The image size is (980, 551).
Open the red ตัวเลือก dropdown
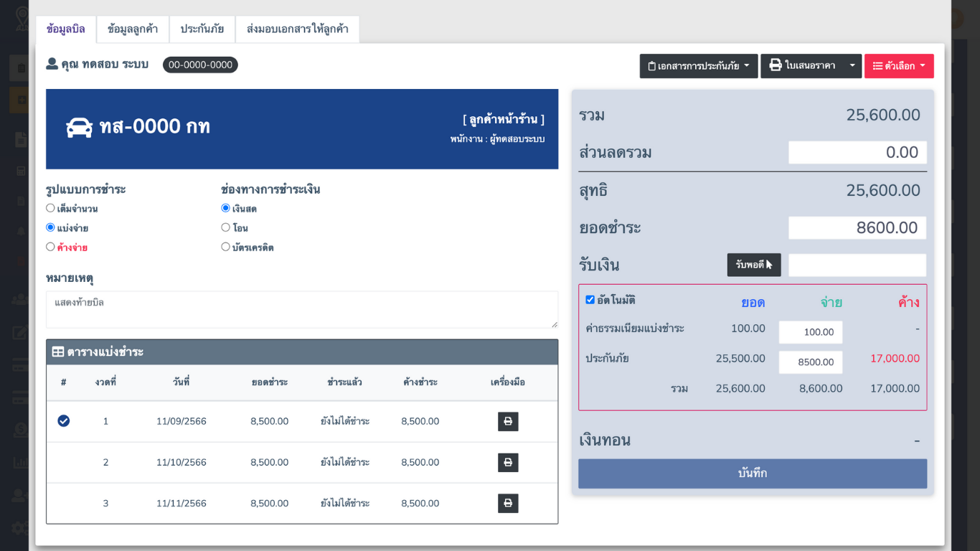tap(899, 66)
